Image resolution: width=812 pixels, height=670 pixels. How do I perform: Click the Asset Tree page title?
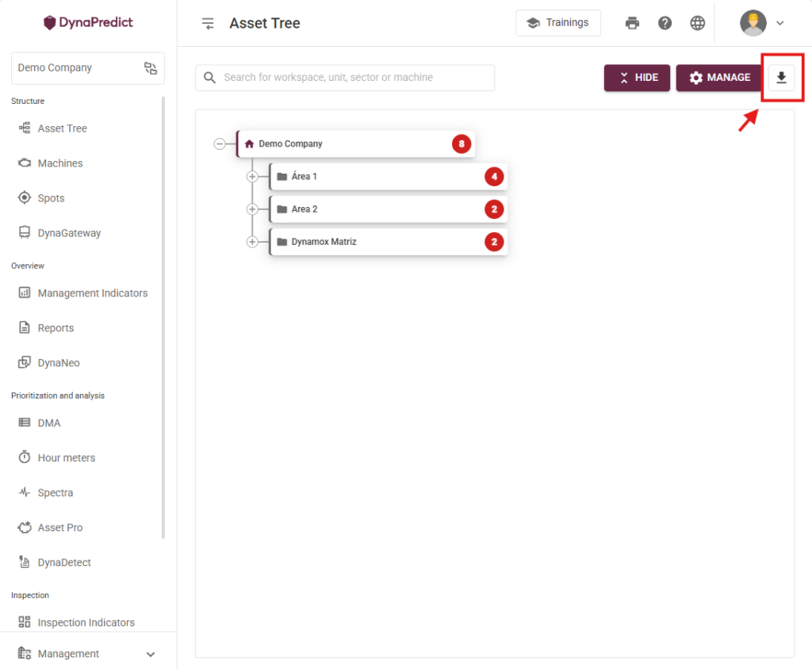tap(265, 23)
